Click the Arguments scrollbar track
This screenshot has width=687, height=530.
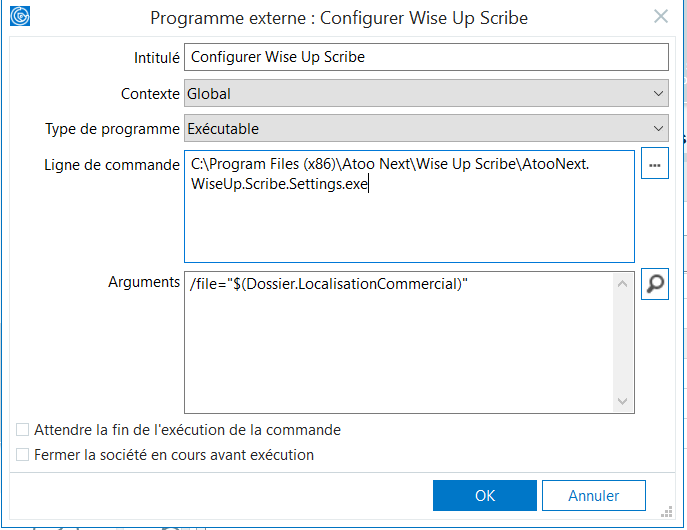click(622, 343)
